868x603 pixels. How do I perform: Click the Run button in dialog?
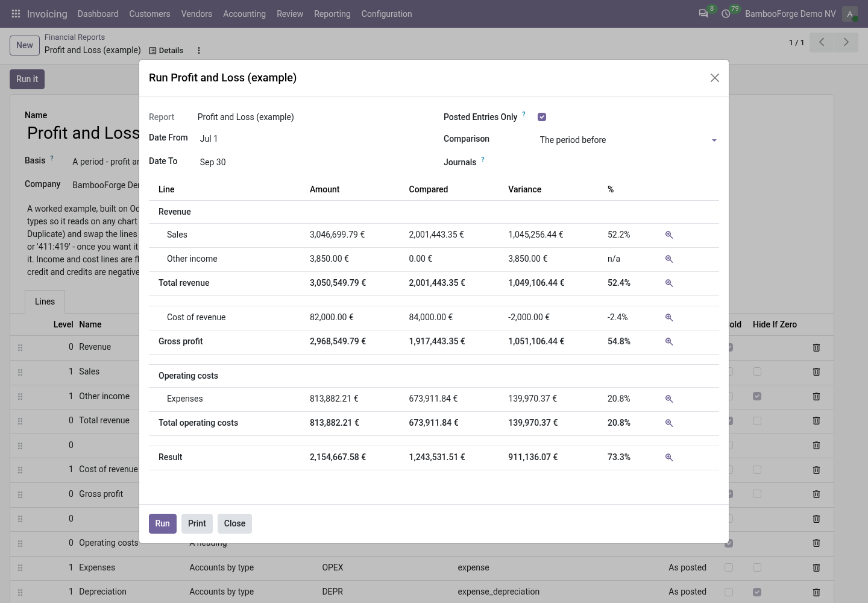pos(163,523)
